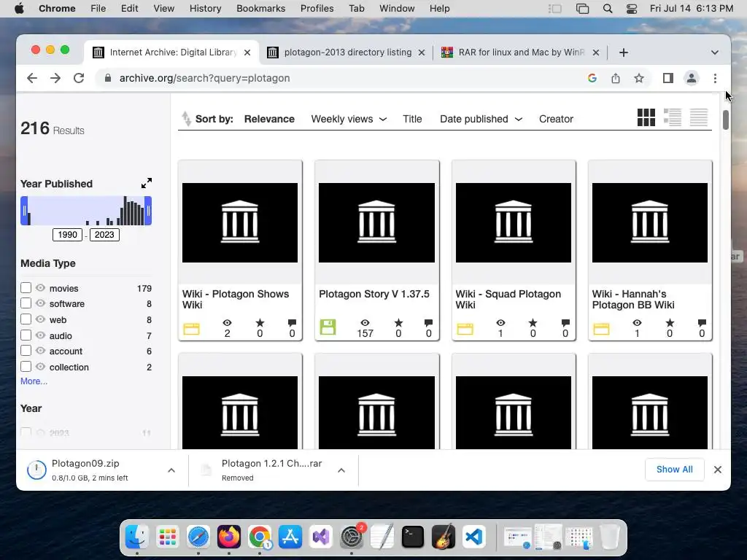747x560 pixels.
Task: Check the collection media type filter
Action: click(26, 367)
